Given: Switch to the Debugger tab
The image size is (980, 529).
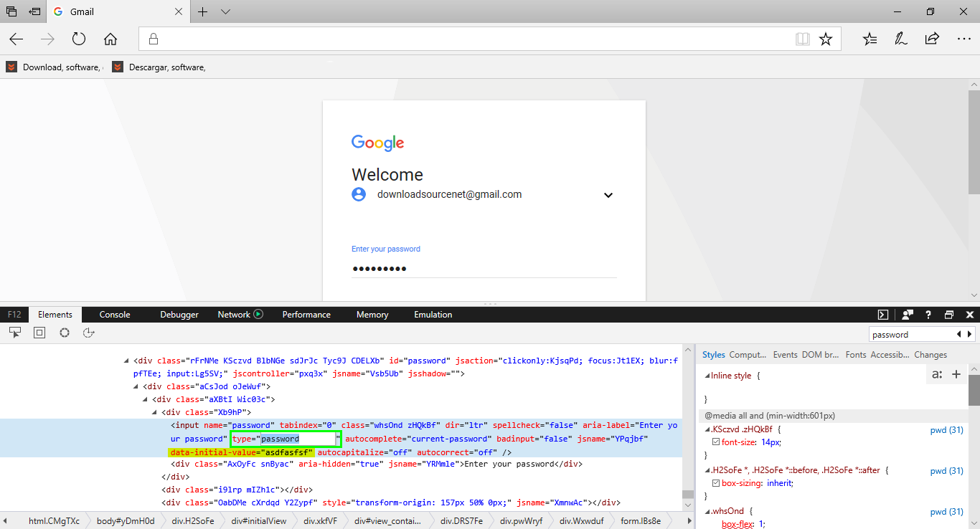Looking at the screenshot, I should pyautogui.click(x=179, y=315).
